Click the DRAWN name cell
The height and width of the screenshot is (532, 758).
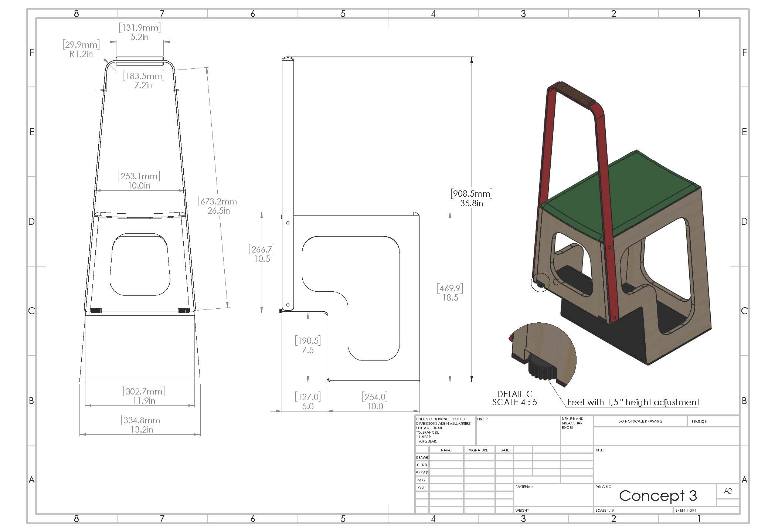click(x=446, y=457)
